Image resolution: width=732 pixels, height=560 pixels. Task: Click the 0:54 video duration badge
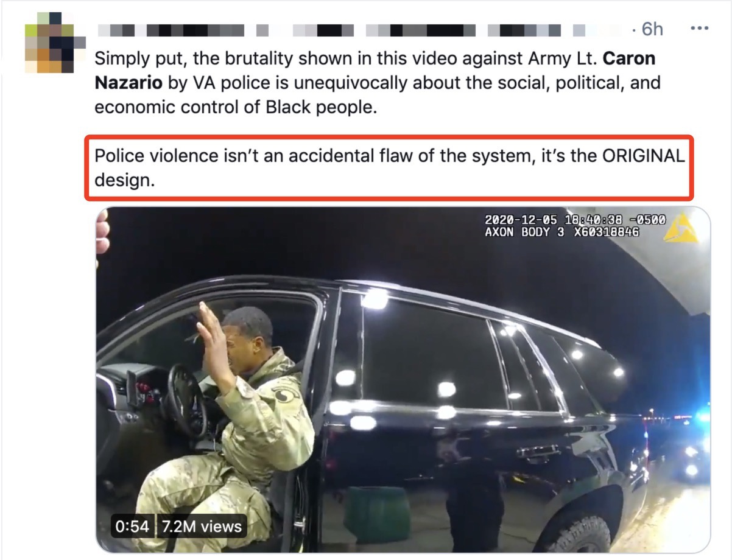[132, 527]
